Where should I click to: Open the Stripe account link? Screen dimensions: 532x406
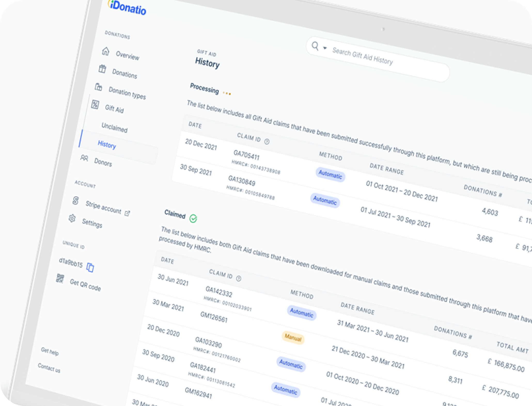(103, 207)
